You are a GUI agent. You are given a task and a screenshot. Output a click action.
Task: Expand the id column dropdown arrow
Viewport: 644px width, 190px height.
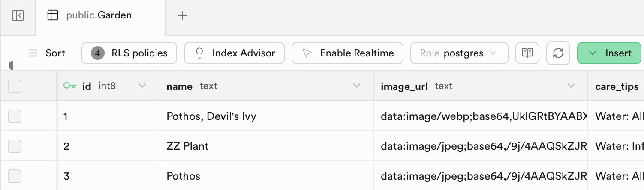coord(142,86)
